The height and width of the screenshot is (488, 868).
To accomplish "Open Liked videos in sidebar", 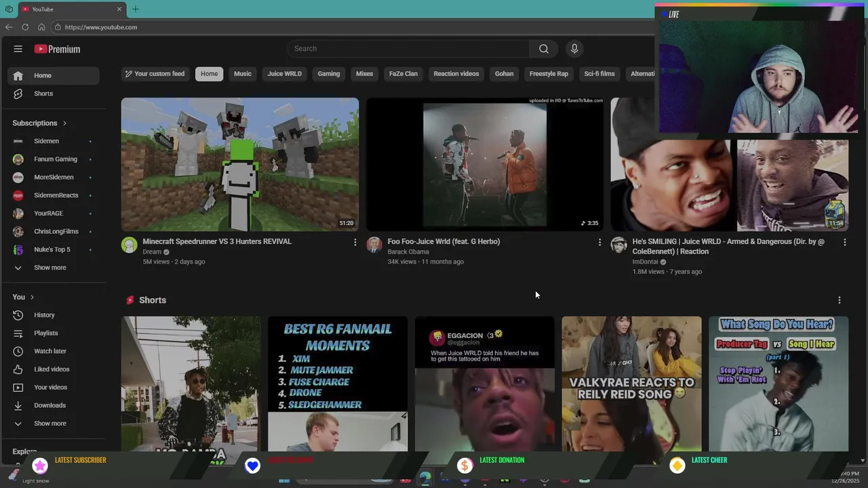I will [x=53, y=369].
